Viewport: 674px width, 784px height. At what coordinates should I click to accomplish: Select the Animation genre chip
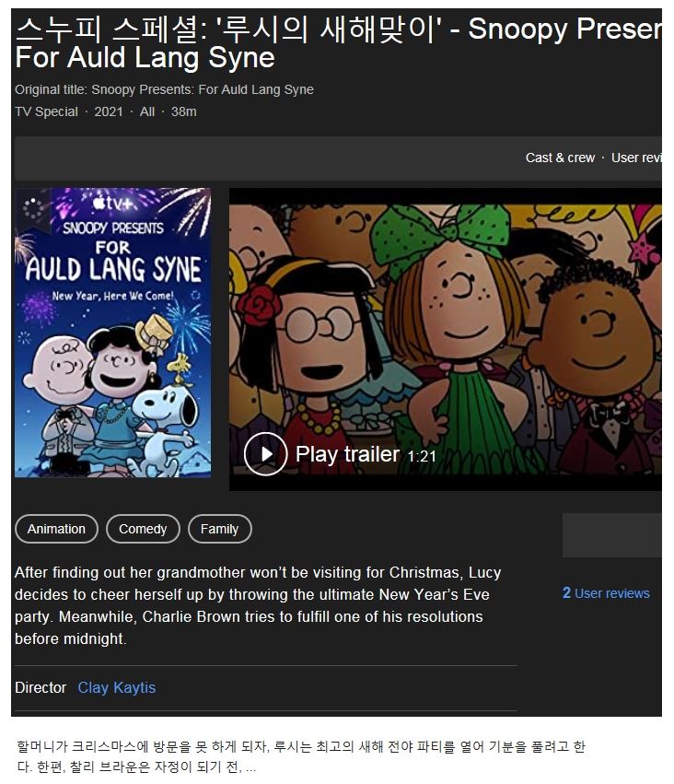[x=56, y=529]
